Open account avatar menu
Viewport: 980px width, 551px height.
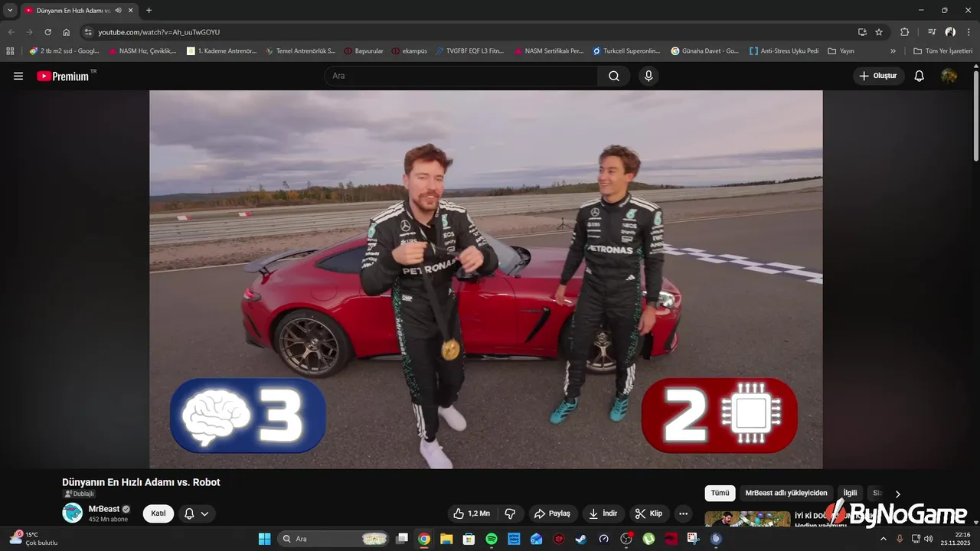click(x=949, y=76)
